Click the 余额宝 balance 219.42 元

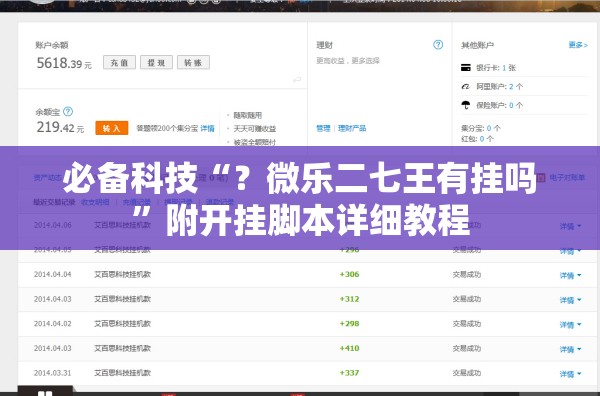pyautogui.click(x=60, y=127)
